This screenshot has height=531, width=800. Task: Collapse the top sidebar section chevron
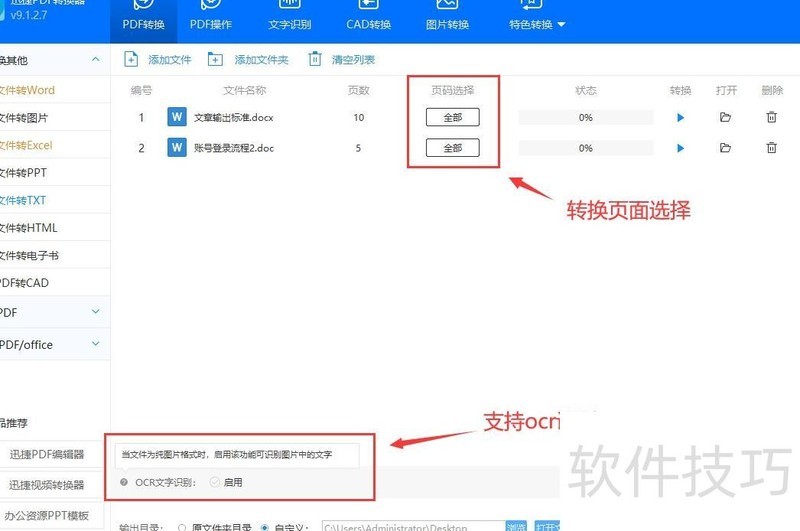[x=96, y=60]
